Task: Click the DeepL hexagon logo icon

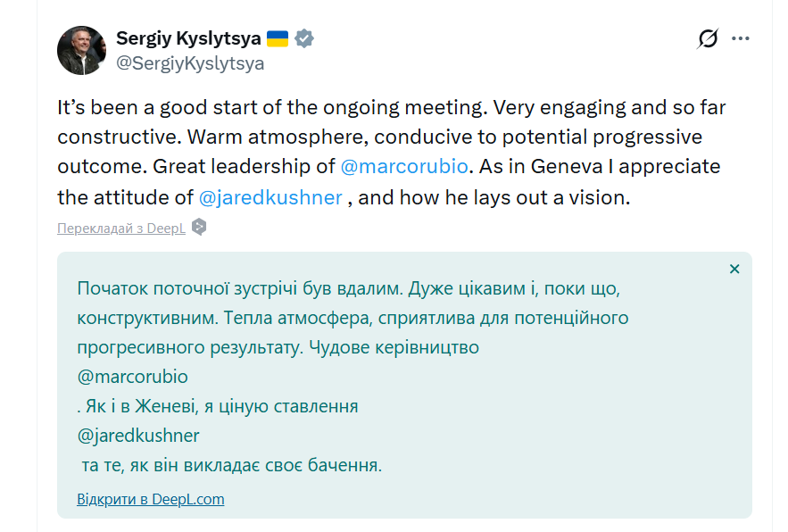Action: click(x=199, y=228)
